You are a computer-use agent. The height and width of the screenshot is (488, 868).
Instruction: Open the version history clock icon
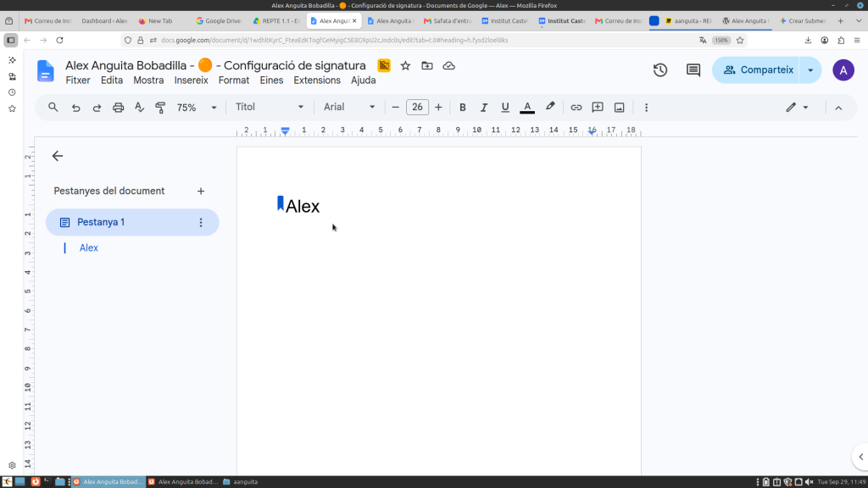point(659,70)
